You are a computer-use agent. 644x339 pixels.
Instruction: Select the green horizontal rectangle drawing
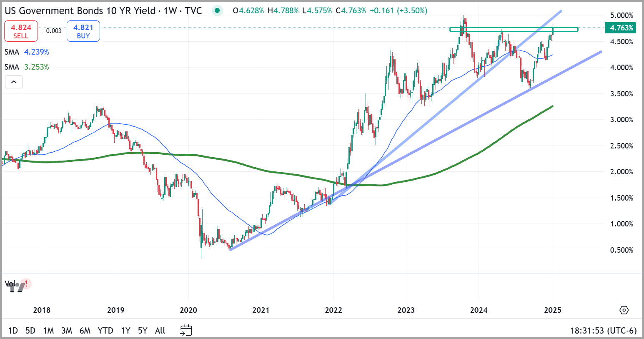point(514,30)
